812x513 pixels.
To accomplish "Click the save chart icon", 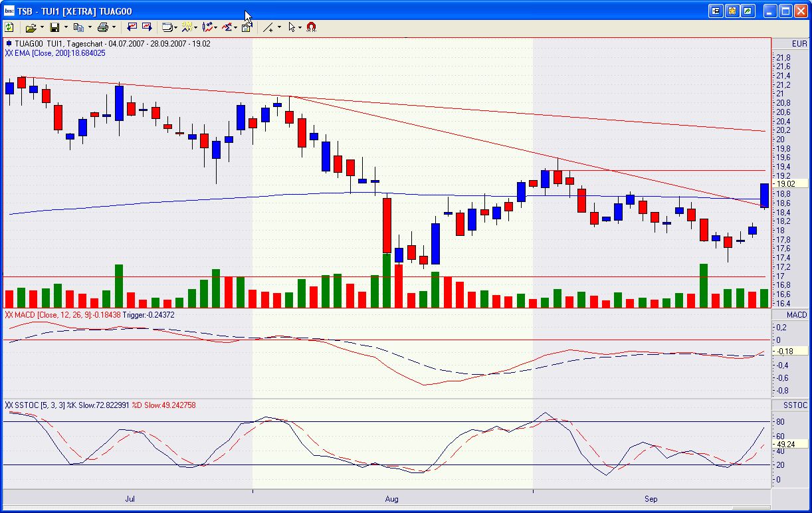I will (x=54, y=27).
